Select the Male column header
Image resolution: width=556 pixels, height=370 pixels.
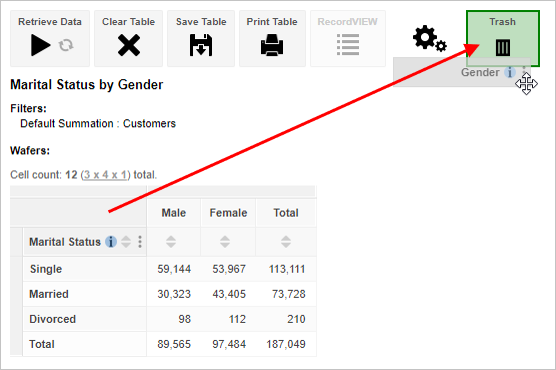(x=174, y=213)
